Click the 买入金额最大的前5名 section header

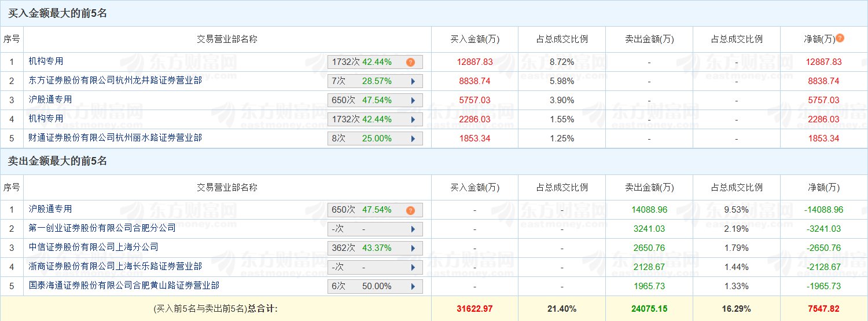57,13
